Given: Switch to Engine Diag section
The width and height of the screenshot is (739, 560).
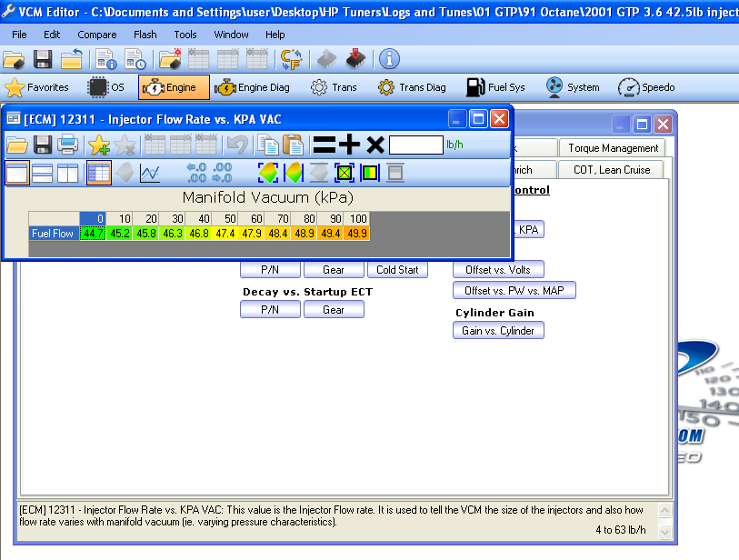Looking at the screenshot, I should tap(252, 87).
